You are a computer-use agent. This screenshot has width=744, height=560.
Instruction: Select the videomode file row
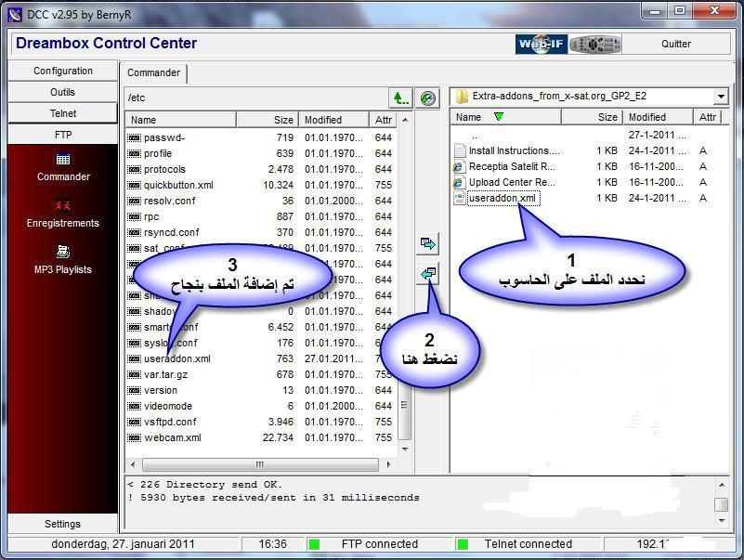point(261,406)
